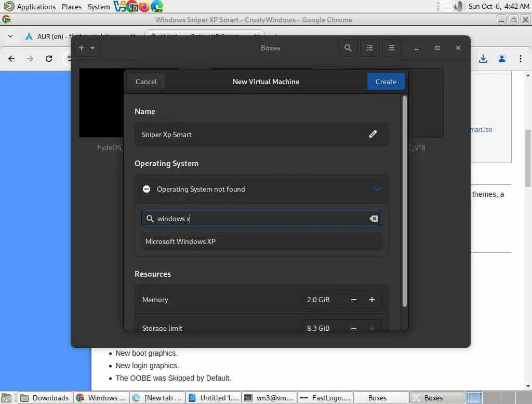532x404 pixels.
Task: Open Chrome's three-dot menu
Action: [521, 59]
